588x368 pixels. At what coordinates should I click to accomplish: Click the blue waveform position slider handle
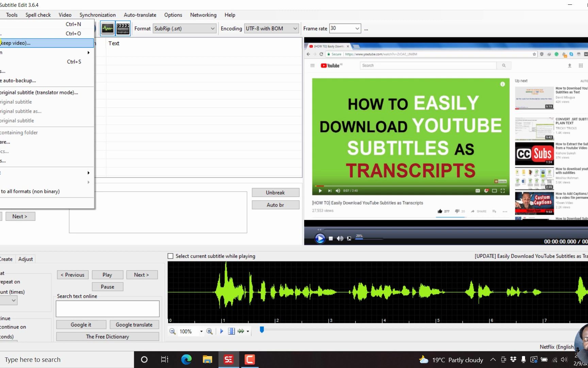(x=262, y=329)
